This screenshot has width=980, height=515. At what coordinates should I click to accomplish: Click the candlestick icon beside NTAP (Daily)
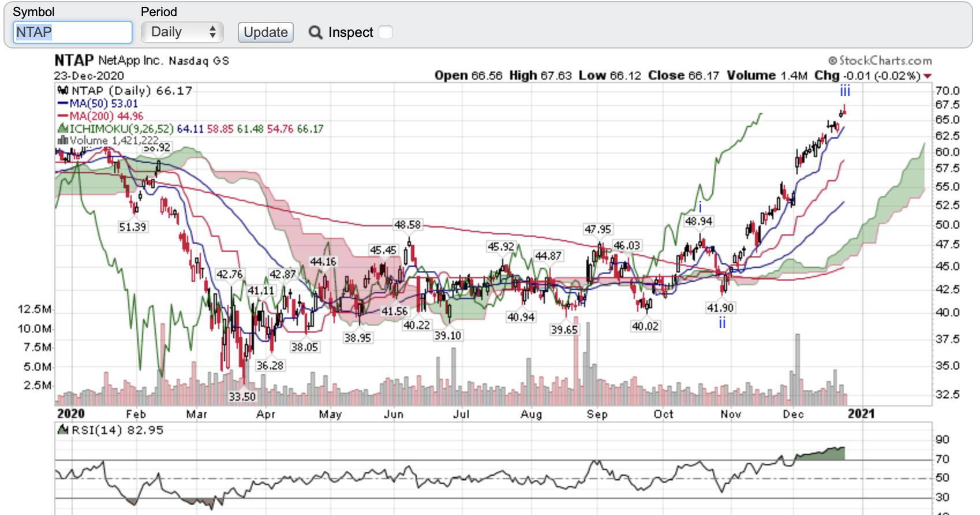click(62, 91)
